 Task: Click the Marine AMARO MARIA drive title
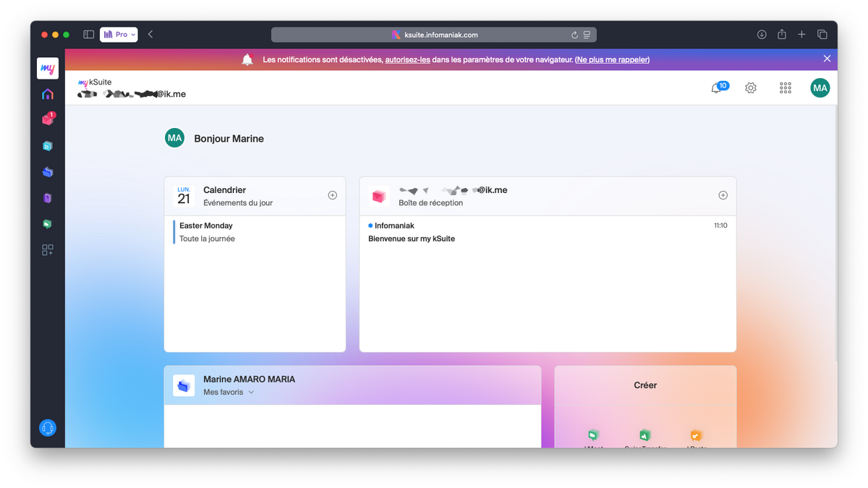point(249,379)
